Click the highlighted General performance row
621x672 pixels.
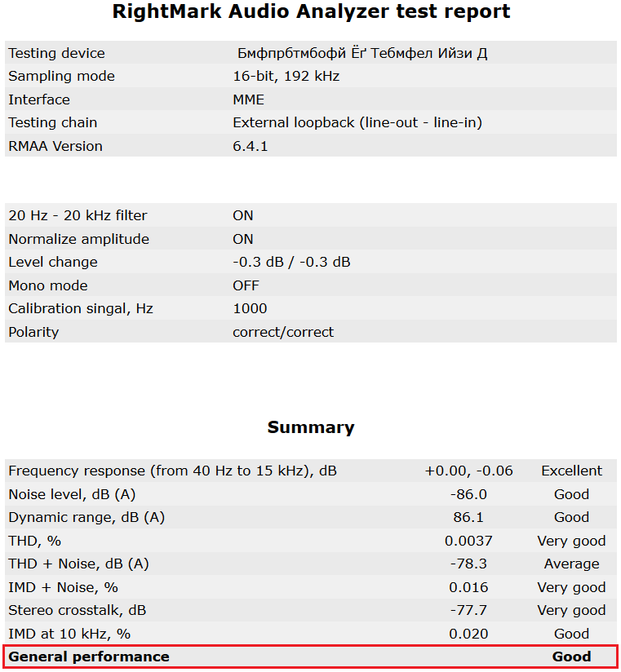pos(310,657)
